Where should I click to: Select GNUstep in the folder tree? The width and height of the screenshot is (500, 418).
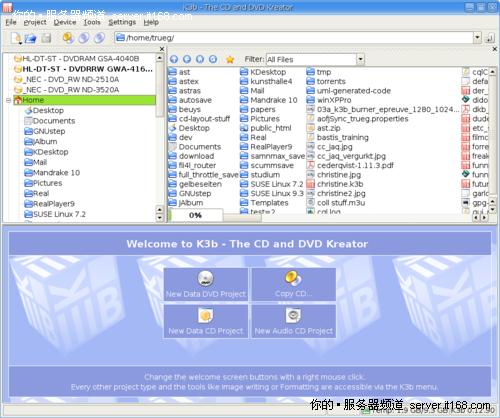[45, 131]
